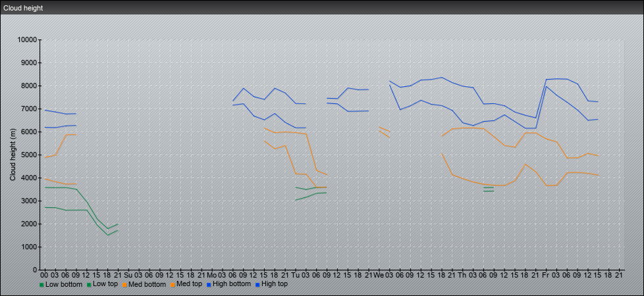Click the blue High top legend swatch
Viewport: 644px width, 296px height.
pyautogui.click(x=257, y=285)
